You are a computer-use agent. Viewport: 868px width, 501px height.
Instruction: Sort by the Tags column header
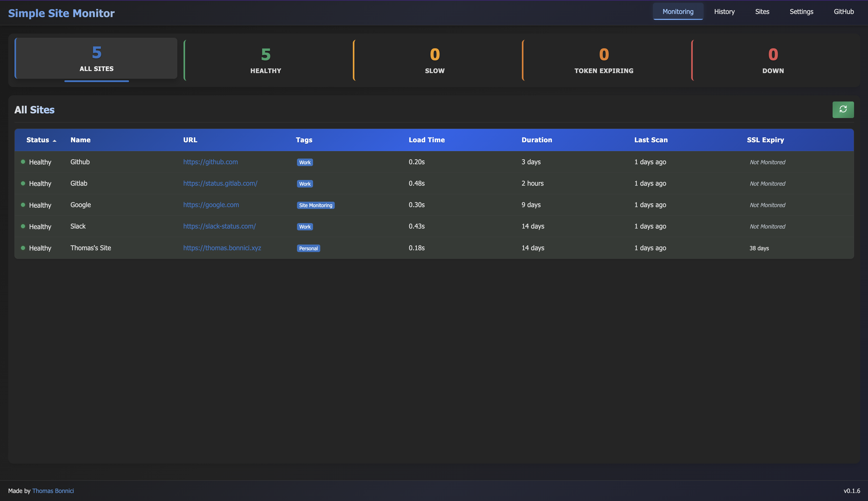point(304,140)
